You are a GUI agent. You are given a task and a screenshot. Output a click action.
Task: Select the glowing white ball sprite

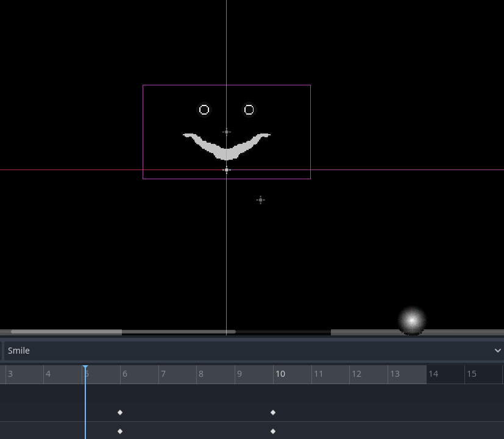412,321
